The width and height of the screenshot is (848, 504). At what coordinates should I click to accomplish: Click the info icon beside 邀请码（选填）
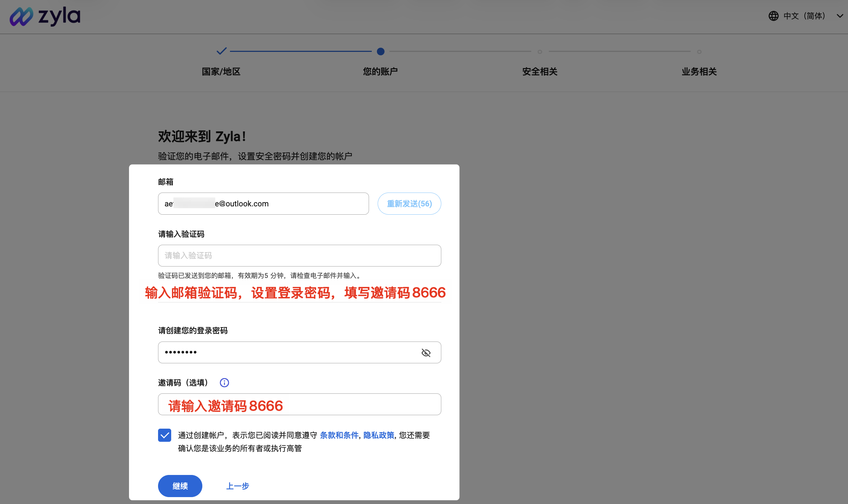(x=224, y=383)
